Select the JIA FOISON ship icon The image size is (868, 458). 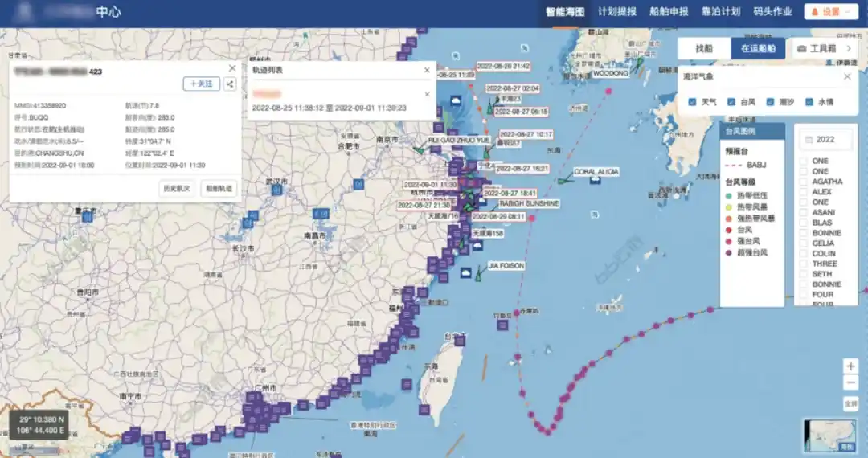(x=478, y=275)
